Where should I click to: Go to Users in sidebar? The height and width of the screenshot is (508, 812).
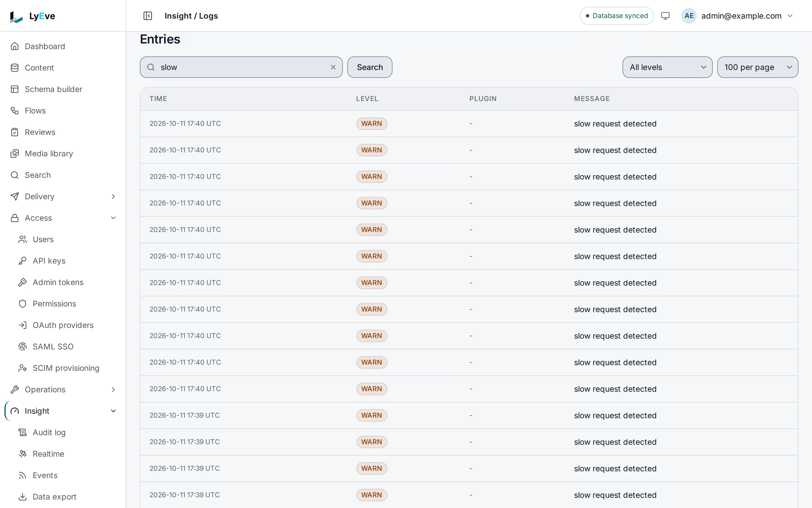[x=43, y=239]
